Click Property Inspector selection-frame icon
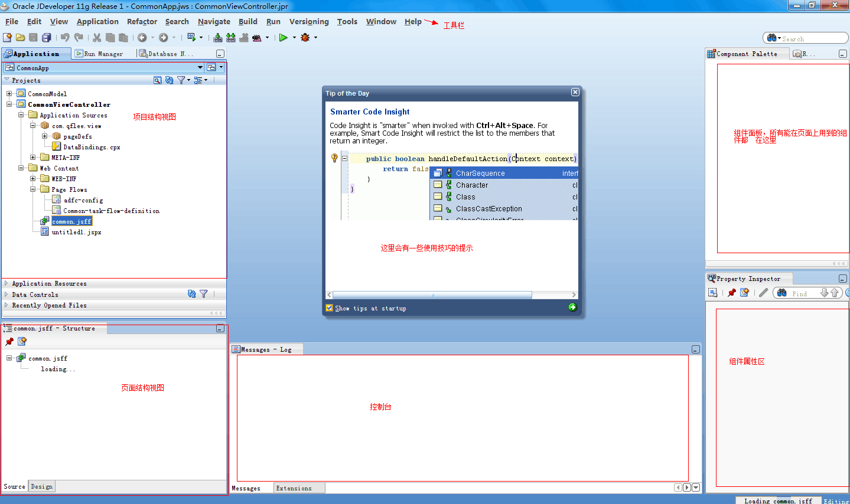 (x=713, y=293)
